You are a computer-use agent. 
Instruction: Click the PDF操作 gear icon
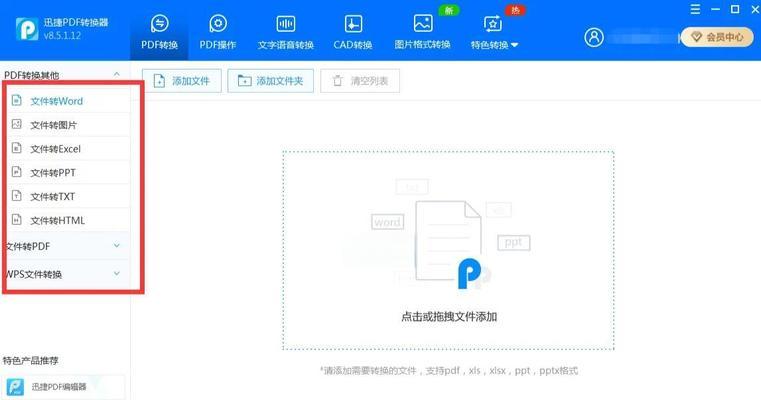[x=217, y=23]
